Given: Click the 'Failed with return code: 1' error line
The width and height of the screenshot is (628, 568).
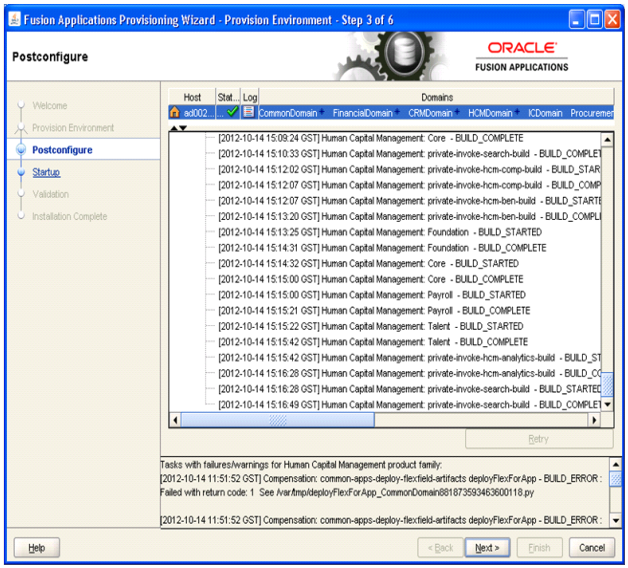Looking at the screenshot, I should click(347, 493).
